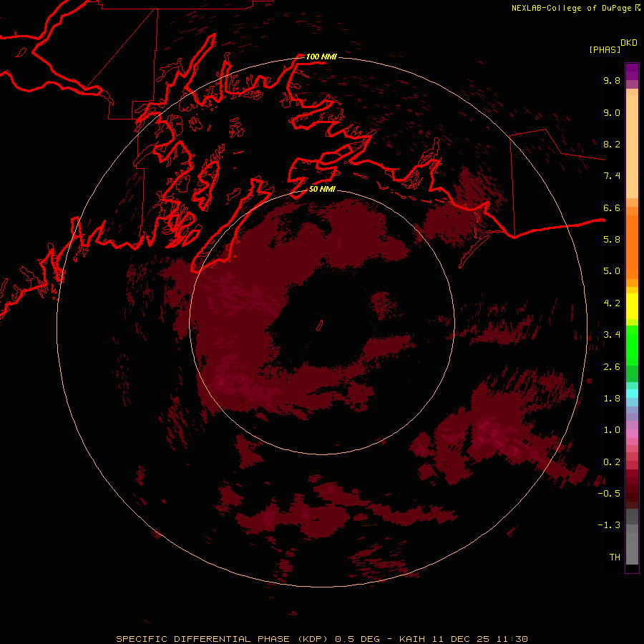Screen dimensions: 644x644
Task: Click the 3.4 value on the color scale
Action: (612, 335)
